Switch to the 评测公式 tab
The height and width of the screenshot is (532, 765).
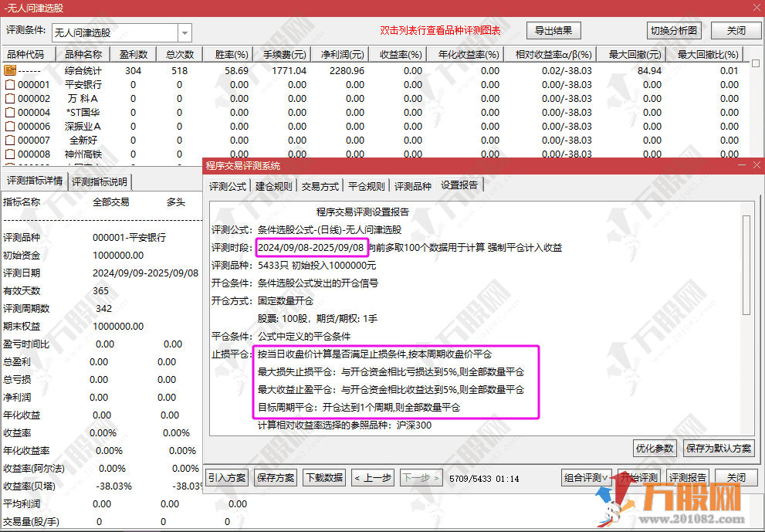[x=228, y=186]
